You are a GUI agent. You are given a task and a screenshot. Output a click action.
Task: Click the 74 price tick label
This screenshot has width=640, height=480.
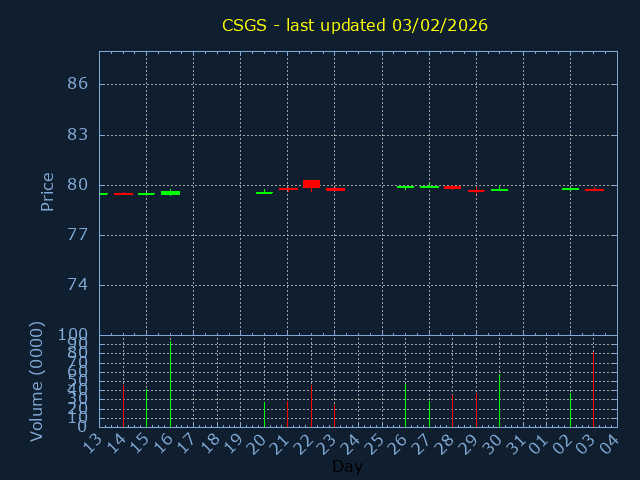point(78,285)
